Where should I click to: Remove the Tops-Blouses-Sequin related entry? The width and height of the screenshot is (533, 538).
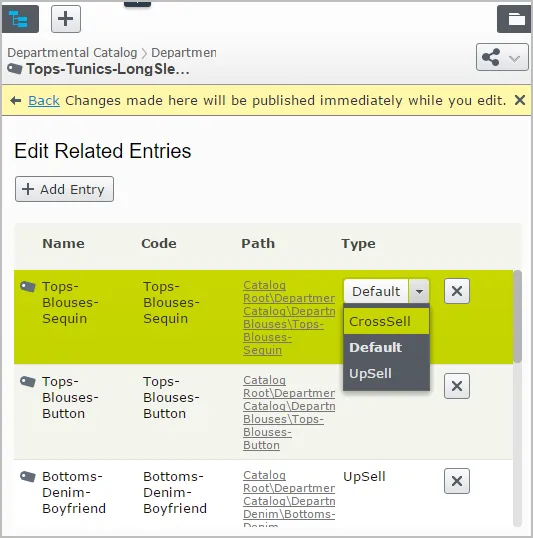coord(457,291)
